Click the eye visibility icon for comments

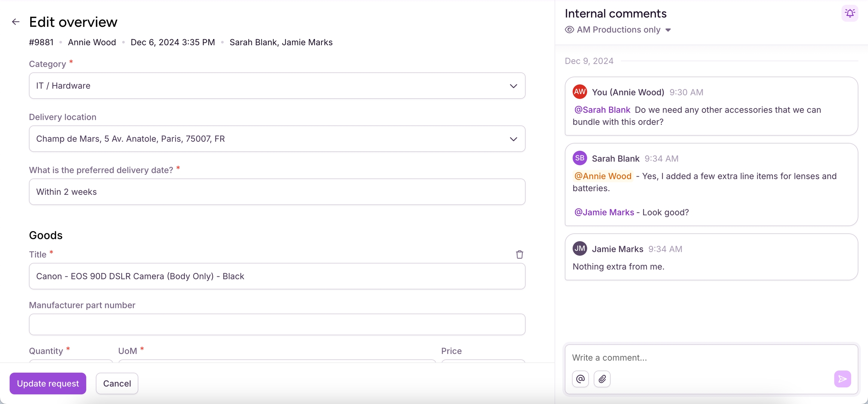point(569,30)
